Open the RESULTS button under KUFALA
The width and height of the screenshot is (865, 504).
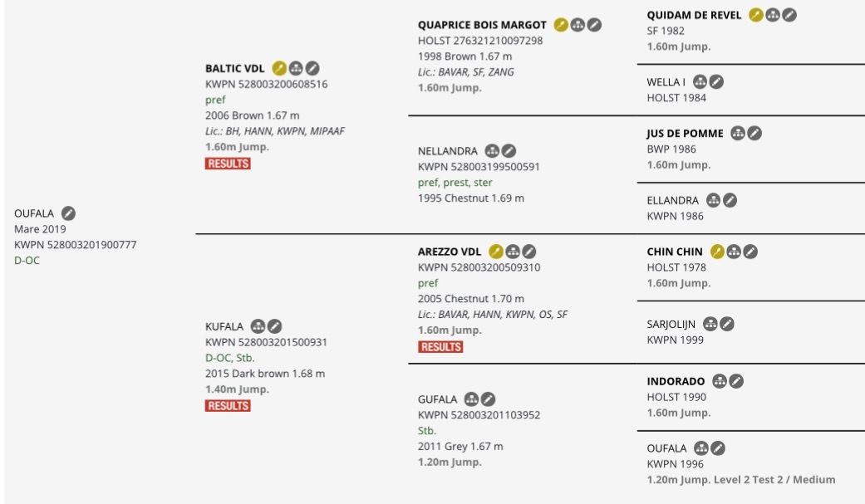tap(228, 406)
